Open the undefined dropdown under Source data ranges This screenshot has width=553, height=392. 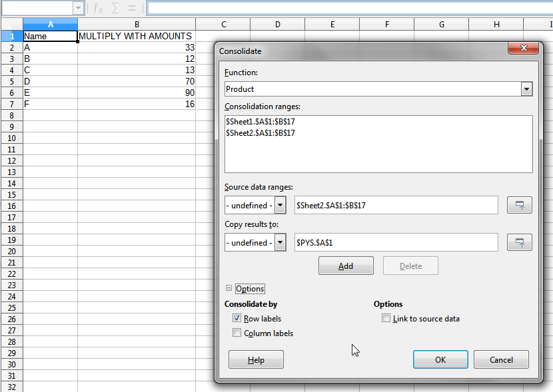coord(280,204)
